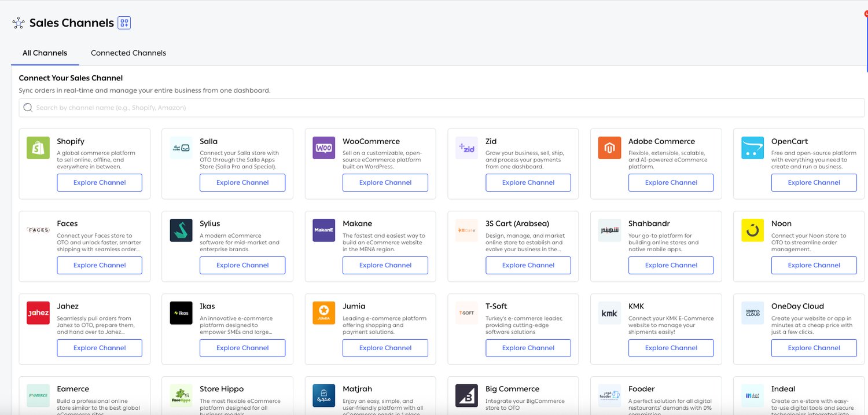868x415 pixels.
Task: Explore the Shopify channel
Action: point(100,182)
